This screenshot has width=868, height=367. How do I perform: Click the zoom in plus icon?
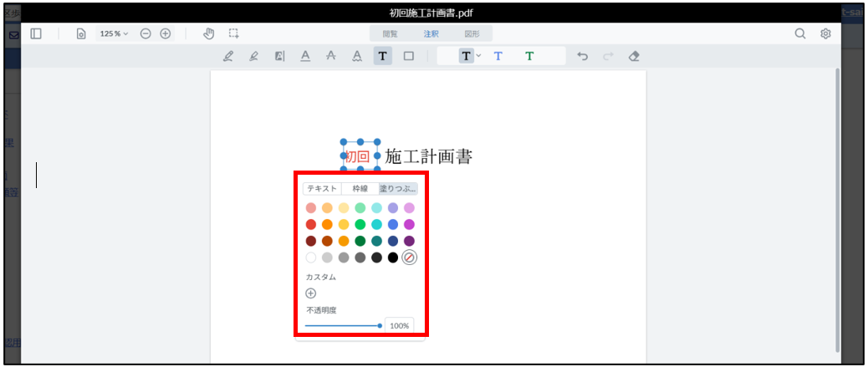click(x=166, y=33)
